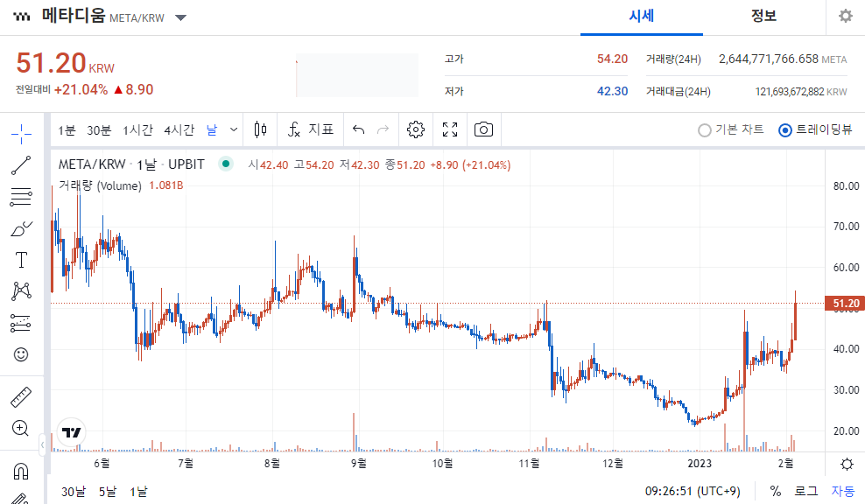The image size is (865, 504).
Task: Open chart settings gear in toolbar
Action: [x=416, y=129]
